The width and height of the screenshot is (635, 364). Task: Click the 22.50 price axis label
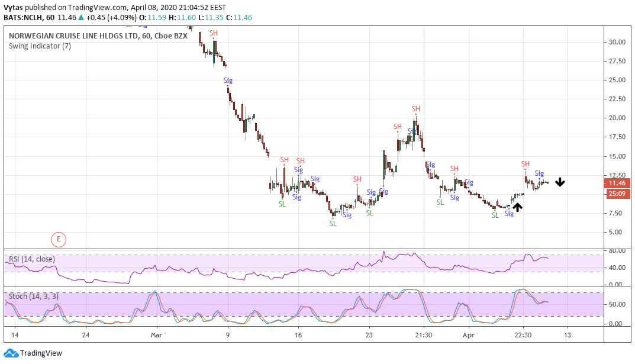coord(617,99)
